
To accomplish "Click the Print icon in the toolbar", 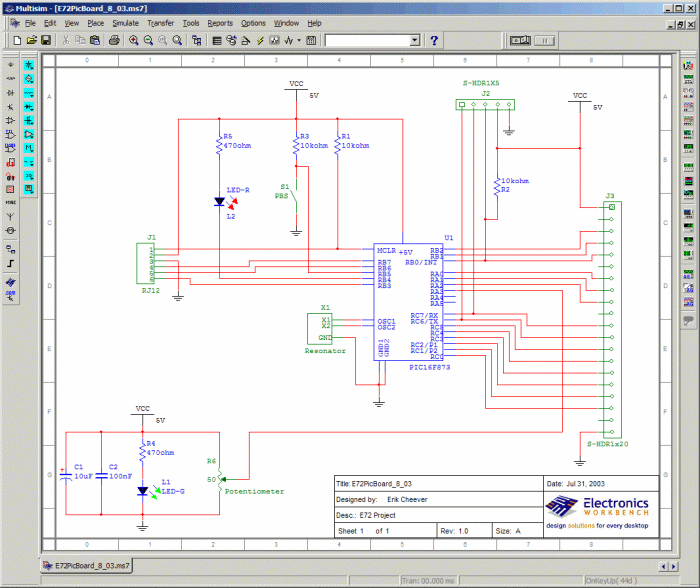I will [114, 41].
